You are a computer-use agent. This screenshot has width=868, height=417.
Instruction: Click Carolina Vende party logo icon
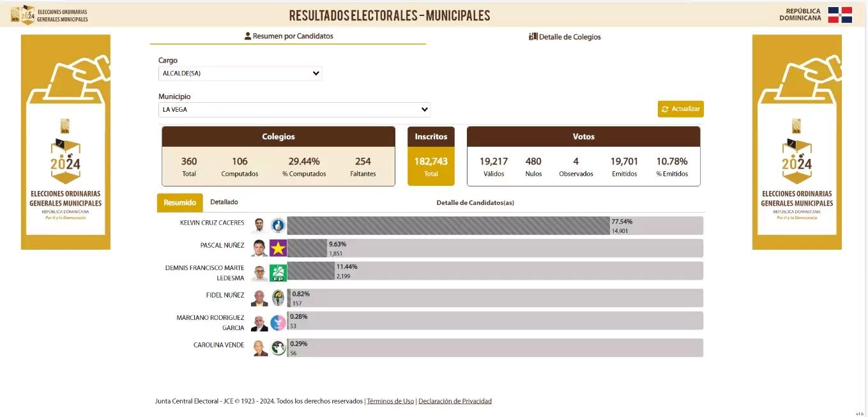(x=278, y=348)
